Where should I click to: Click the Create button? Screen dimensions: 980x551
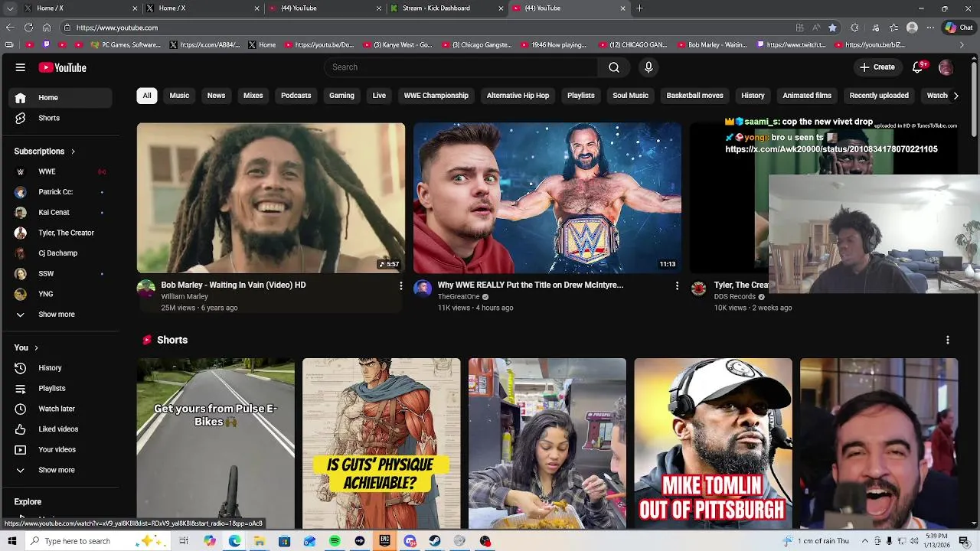point(877,67)
